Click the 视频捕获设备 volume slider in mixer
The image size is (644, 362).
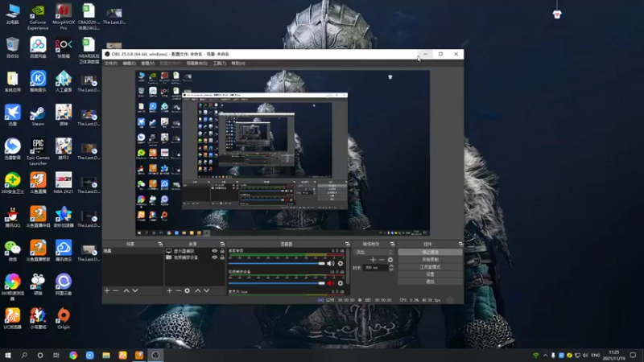coord(276,283)
